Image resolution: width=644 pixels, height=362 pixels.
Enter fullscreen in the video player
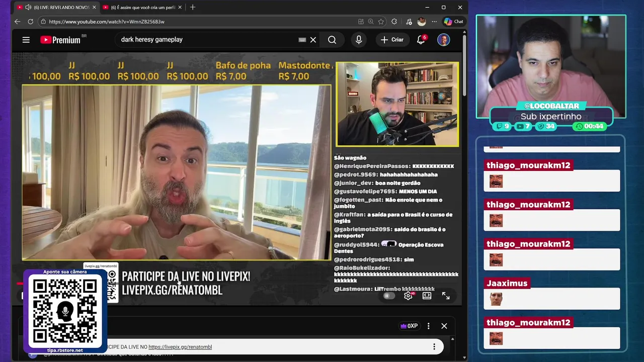pos(446,296)
